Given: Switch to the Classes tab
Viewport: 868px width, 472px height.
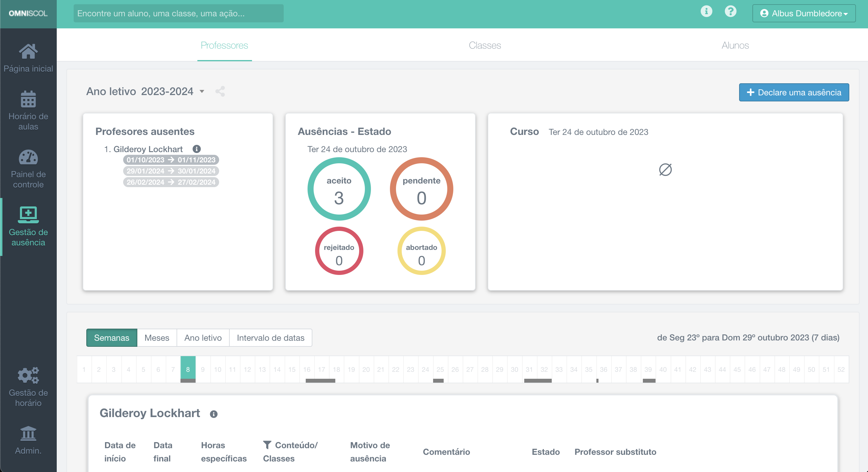Looking at the screenshot, I should pos(484,45).
